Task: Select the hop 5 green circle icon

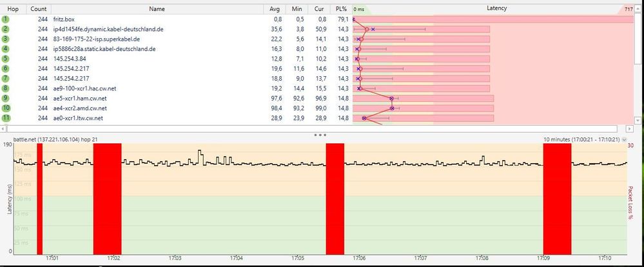Action: point(5,59)
